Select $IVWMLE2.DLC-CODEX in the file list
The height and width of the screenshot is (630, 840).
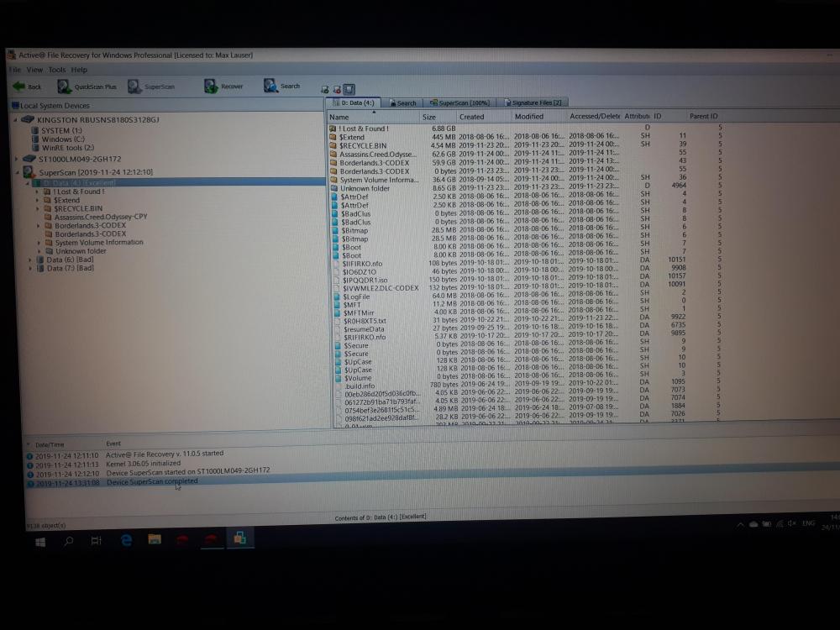(x=381, y=288)
